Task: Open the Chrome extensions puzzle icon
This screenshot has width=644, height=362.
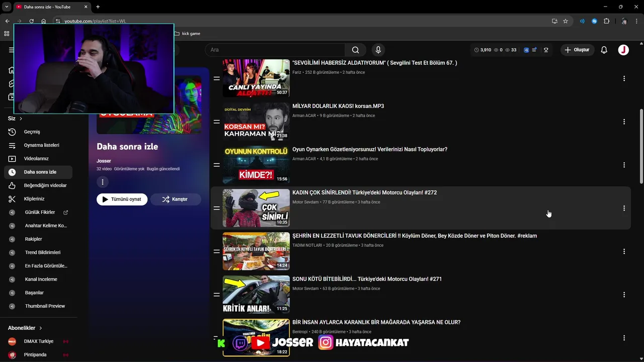Action: 606,21
